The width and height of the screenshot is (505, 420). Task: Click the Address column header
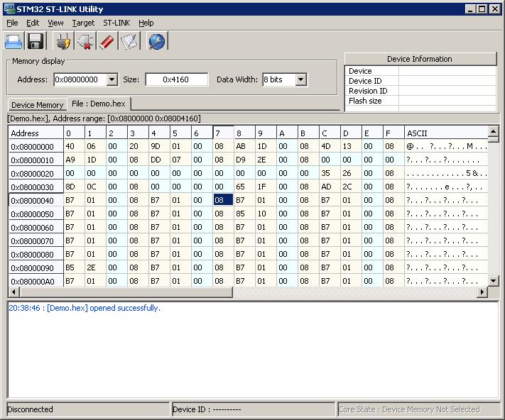36,133
